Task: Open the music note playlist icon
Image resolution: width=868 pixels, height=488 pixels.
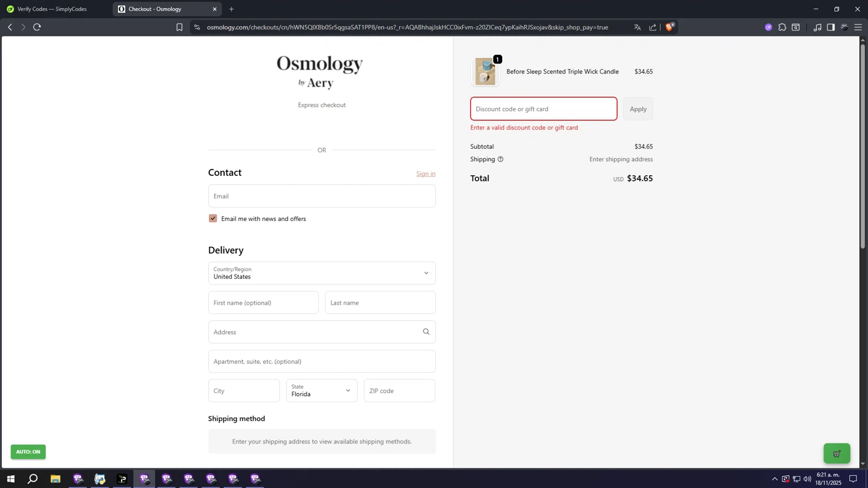Action: pyautogui.click(x=817, y=27)
